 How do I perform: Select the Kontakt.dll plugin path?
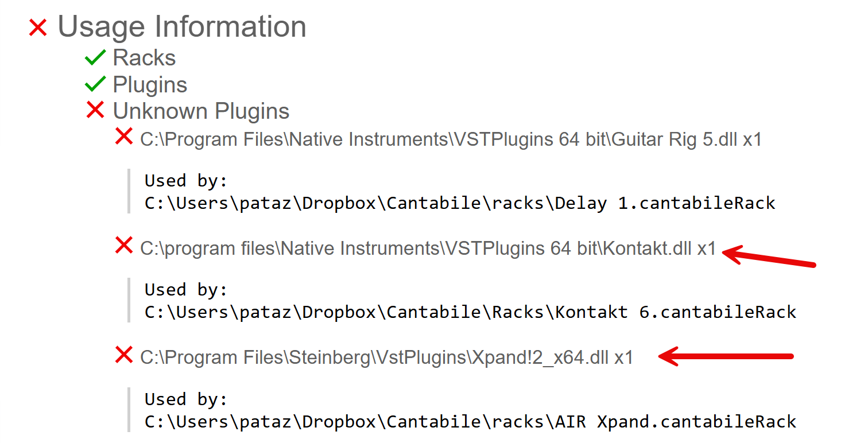click(x=428, y=248)
